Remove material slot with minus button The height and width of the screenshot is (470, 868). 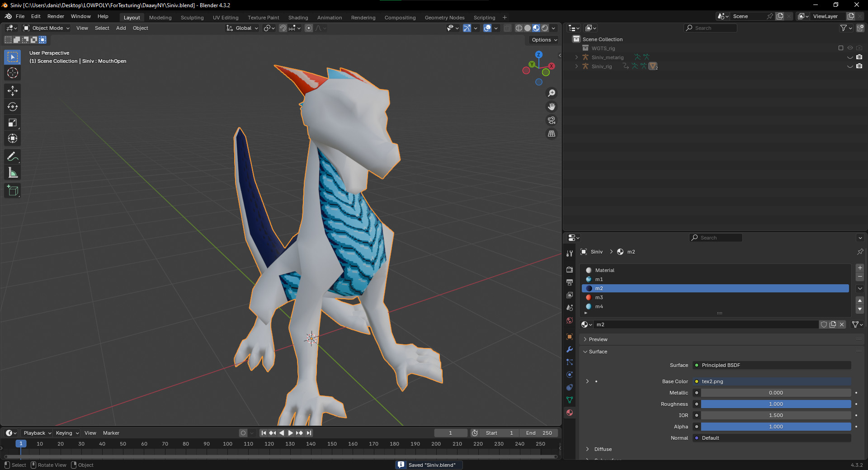click(860, 277)
